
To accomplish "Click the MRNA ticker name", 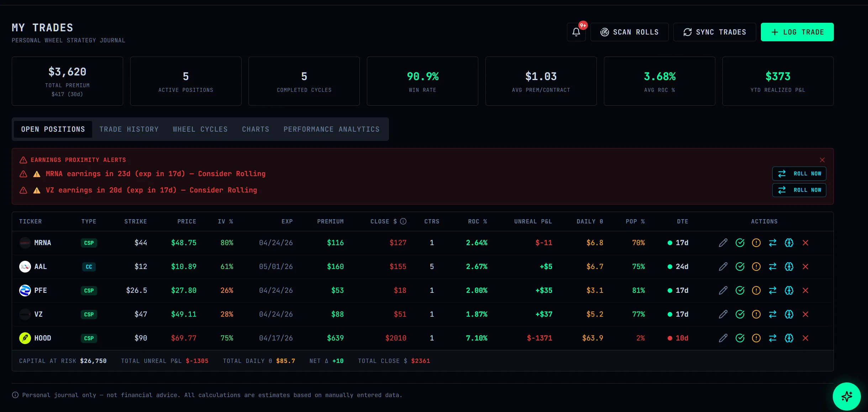I will pyautogui.click(x=43, y=243).
